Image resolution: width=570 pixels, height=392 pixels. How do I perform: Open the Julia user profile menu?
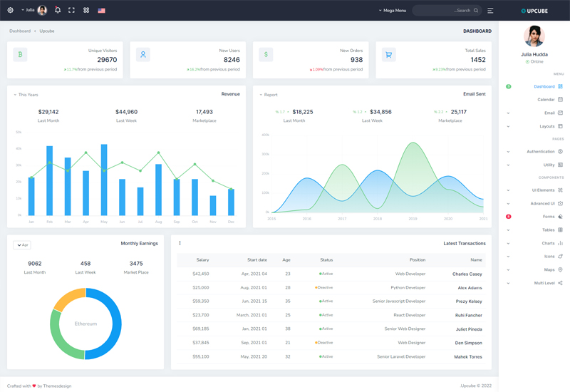(36, 11)
